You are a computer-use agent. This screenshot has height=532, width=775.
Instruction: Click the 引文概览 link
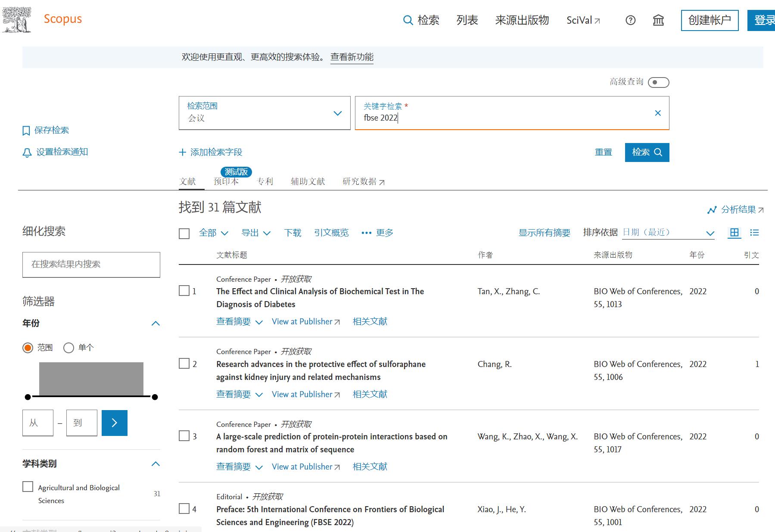coord(331,233)
